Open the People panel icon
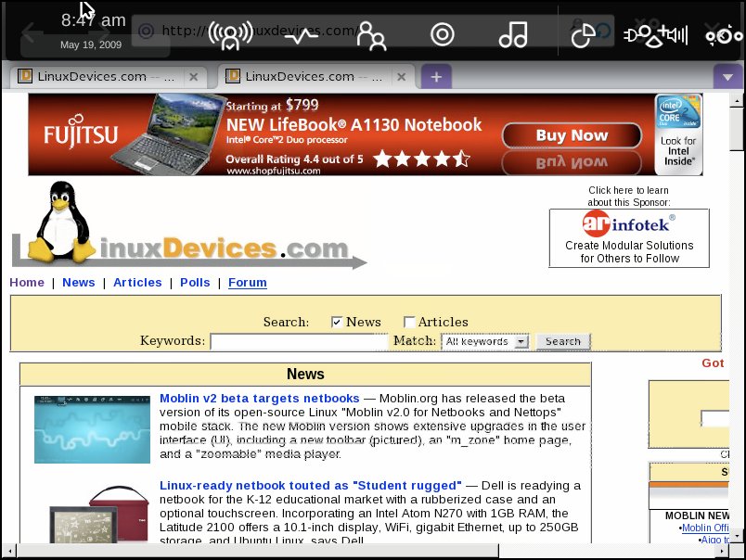 (371, 35)
